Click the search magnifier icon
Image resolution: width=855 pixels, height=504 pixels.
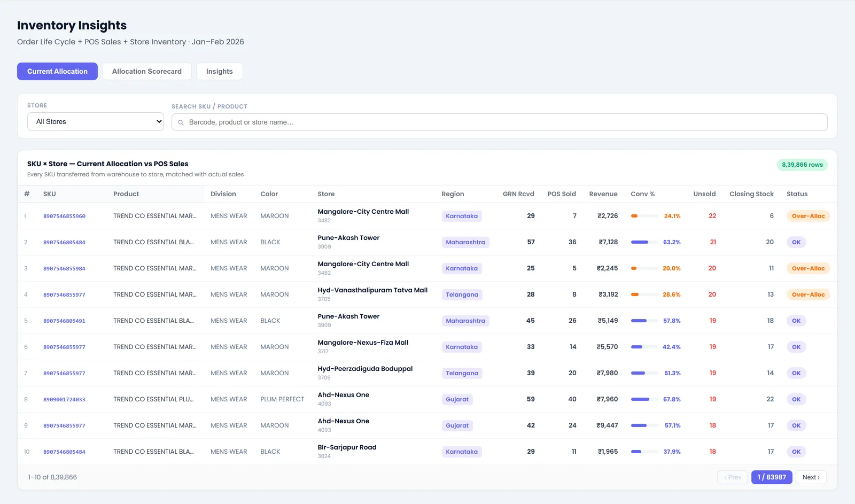coord(181,122)
